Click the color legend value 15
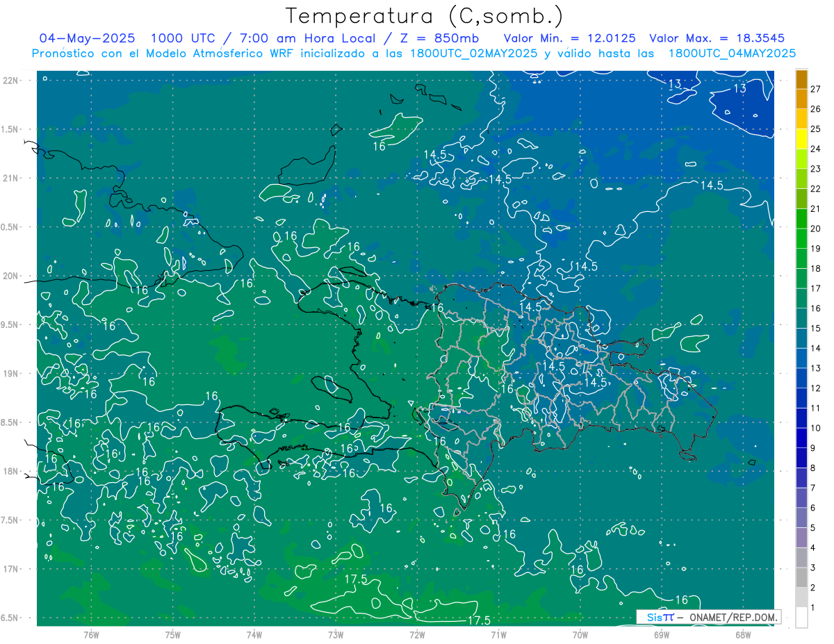This screenshot has width=834, height=644. 816,329
